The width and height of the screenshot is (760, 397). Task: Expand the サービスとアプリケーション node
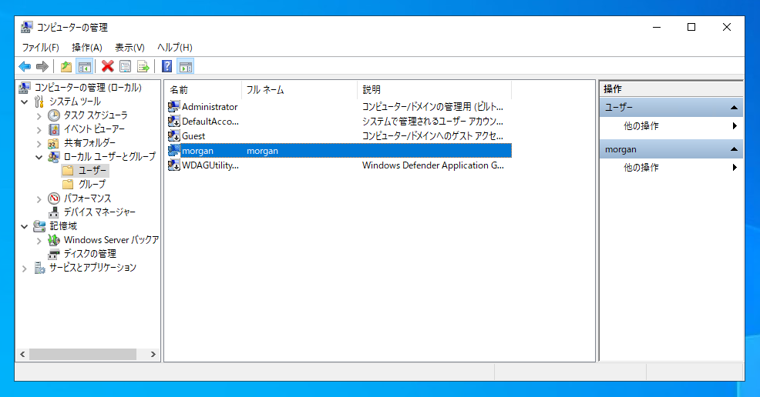pos(24,268)
